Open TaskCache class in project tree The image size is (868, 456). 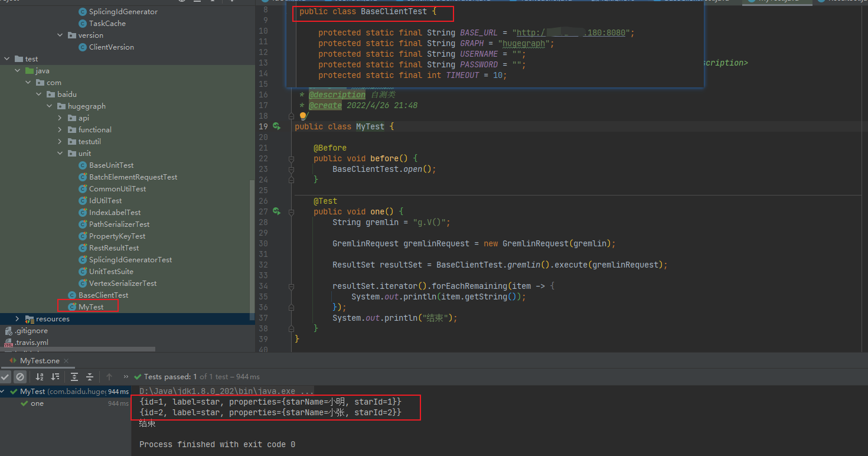tap(107, 23)
